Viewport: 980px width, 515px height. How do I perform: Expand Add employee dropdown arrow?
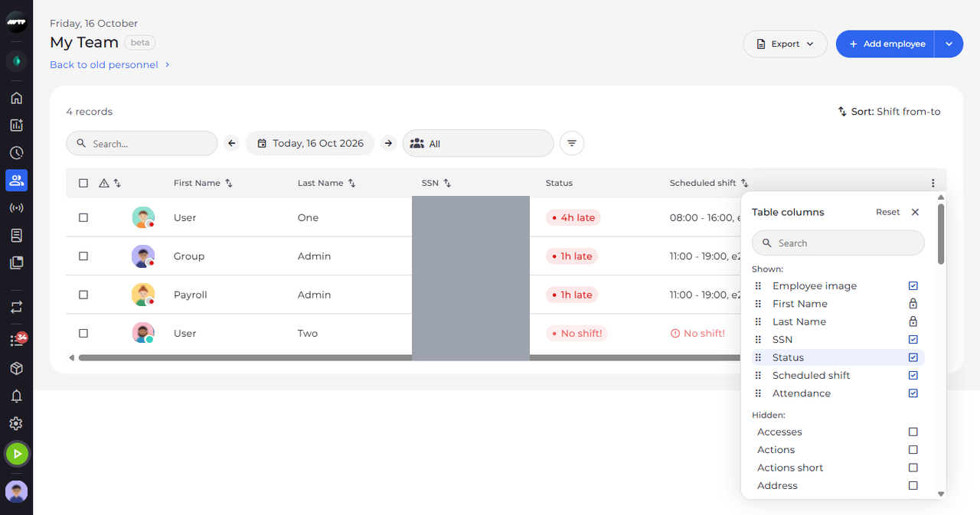pos(949,44)
